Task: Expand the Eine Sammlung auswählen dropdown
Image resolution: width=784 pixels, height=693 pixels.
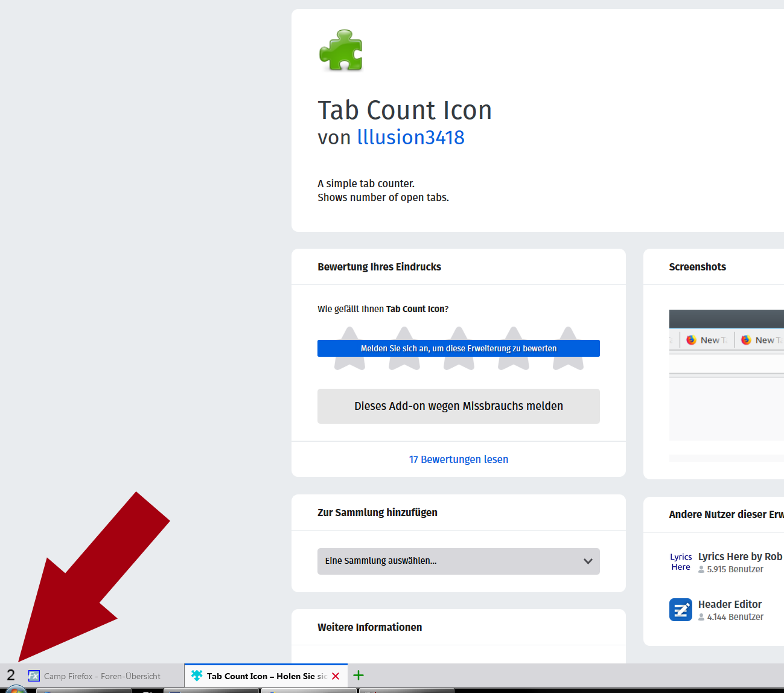Action: (x=459, y=561)
